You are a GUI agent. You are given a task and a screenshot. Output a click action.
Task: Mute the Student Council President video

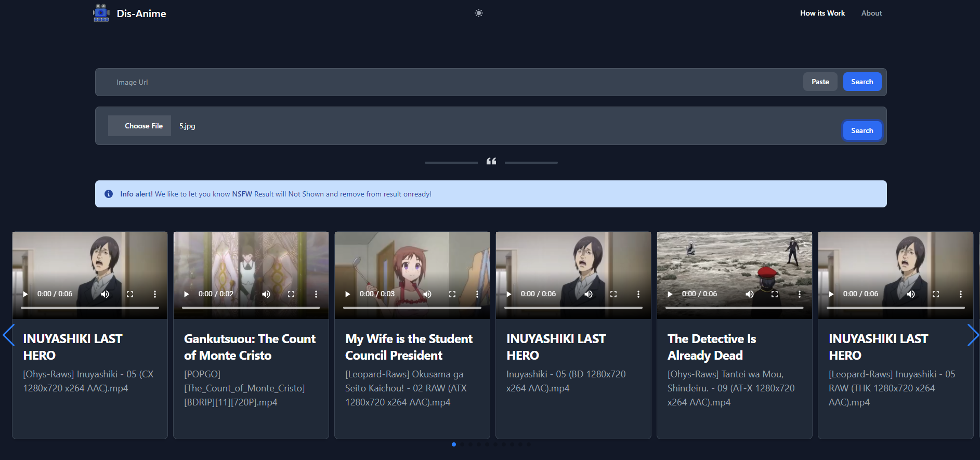point(427,294)
